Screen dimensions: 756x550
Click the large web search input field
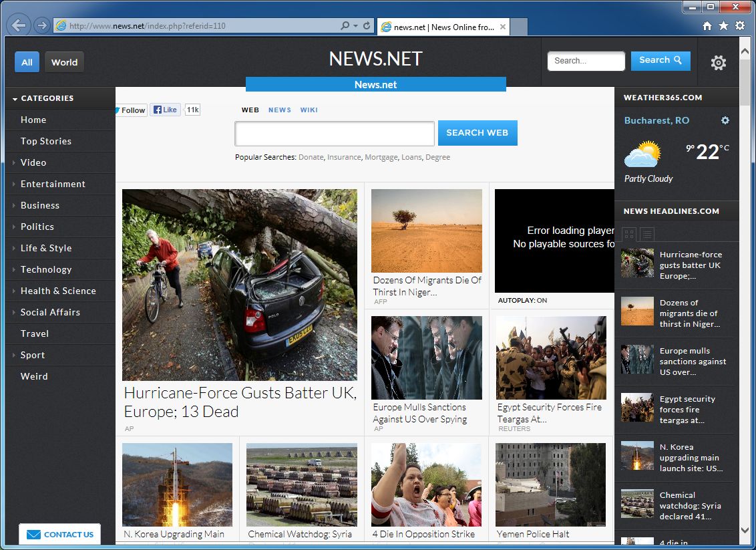334,133
